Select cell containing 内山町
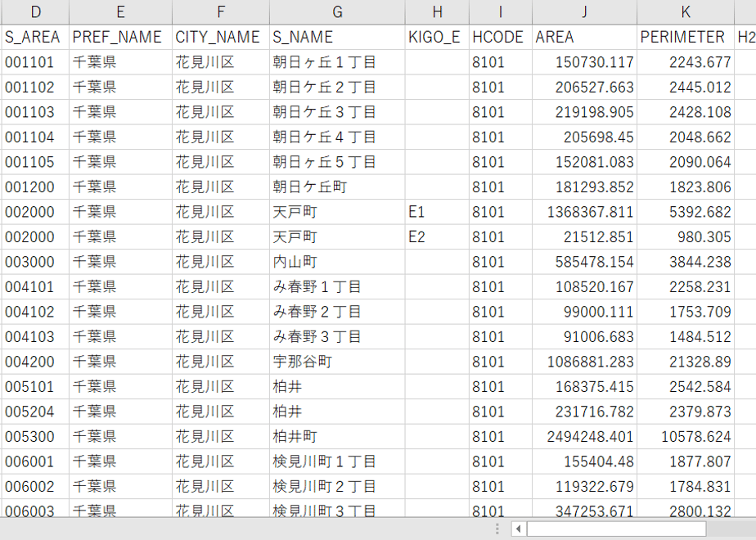This screenshot has width=756, height=540. [x=337, y=263]
